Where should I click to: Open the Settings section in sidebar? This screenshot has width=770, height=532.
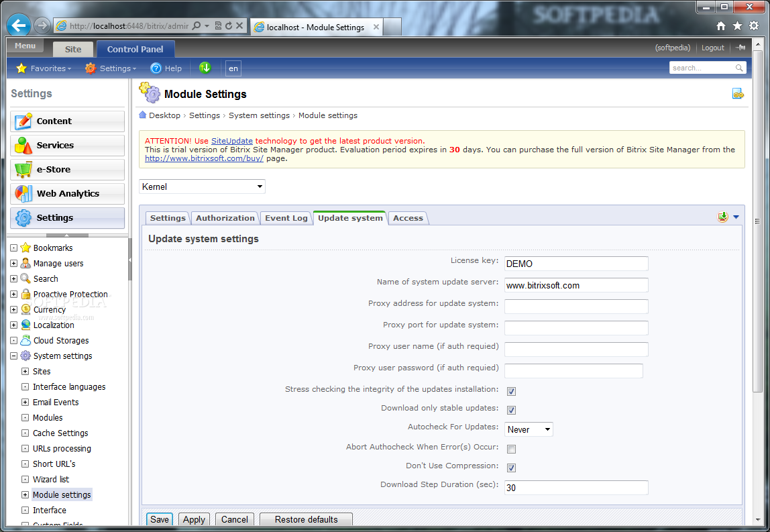[67, 217]
